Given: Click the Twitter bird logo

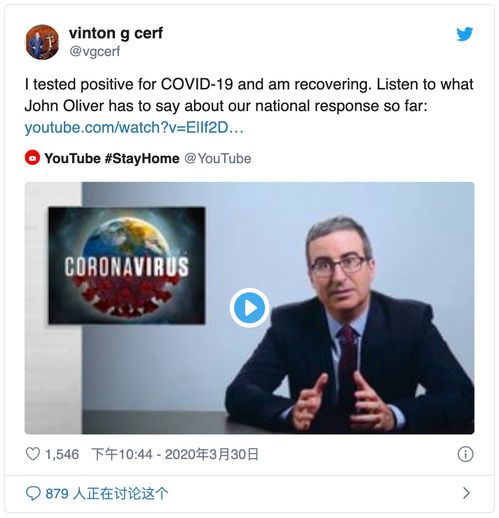Looking at the screenshot, I should (x=464, y=34).
